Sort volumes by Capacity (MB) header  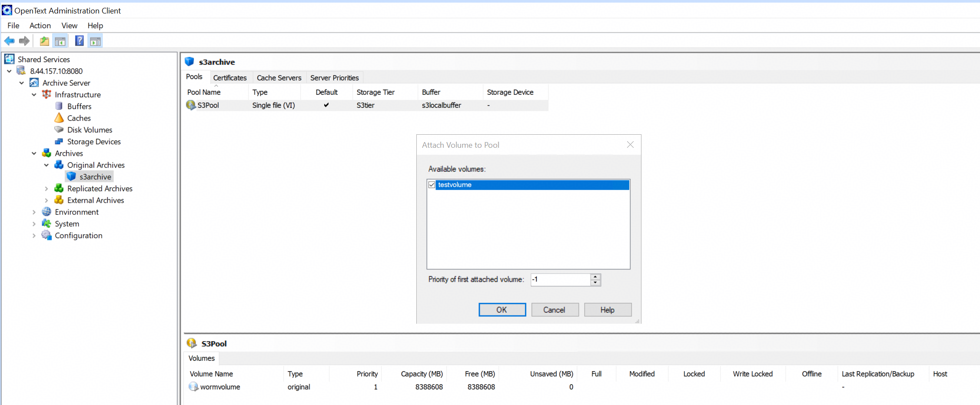(x=422, y=374)
